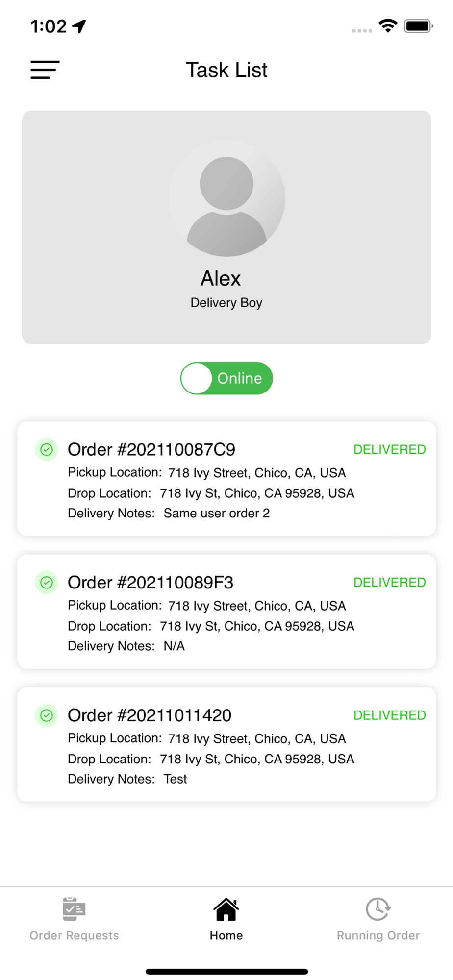Image resolution: width=453 pixels, height=980 pixels.
Task: Open Order #20211011420 title
Action: coord(150,715)
